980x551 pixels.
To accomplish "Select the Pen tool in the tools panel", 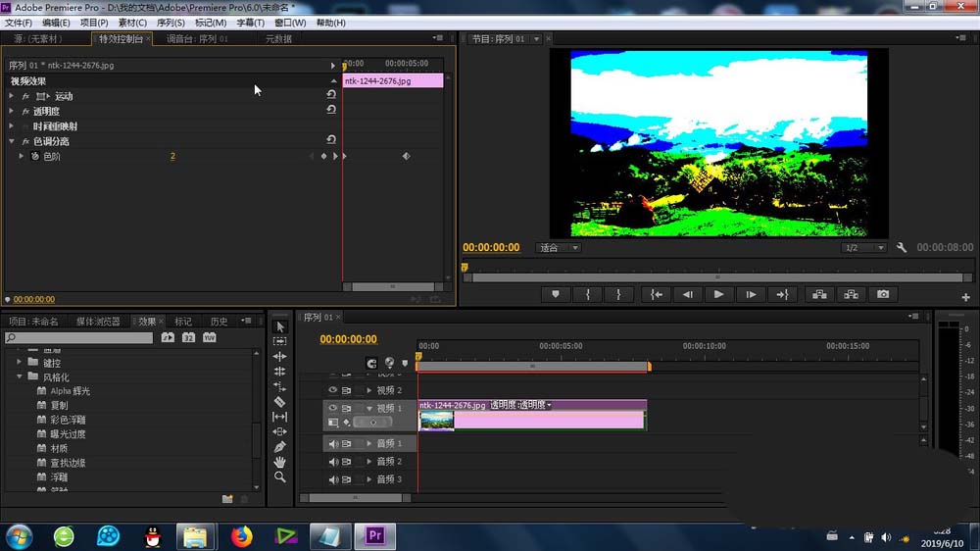I will coord(279,447).
